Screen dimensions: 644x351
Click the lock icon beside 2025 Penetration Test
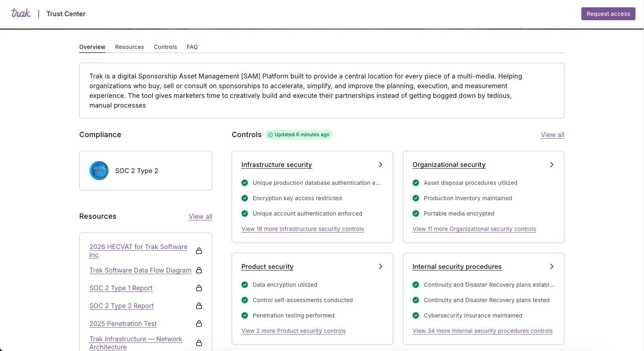(199, 324)
